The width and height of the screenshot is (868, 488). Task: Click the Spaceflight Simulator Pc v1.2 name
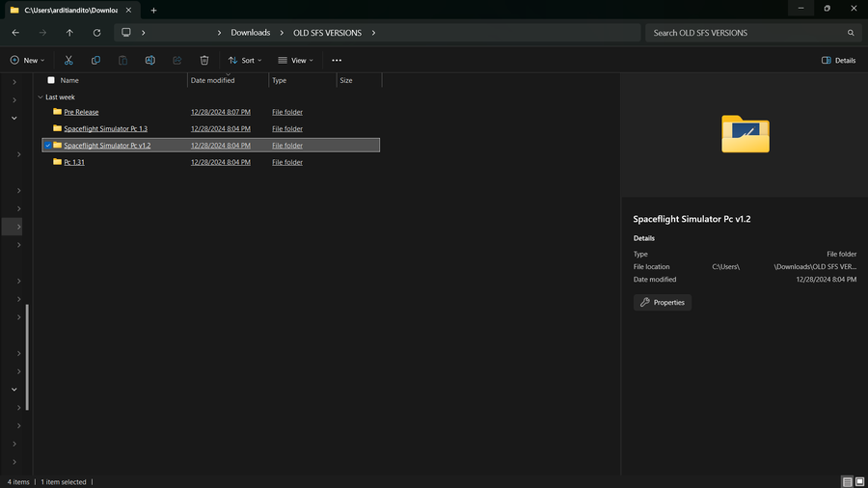pos(107,145)
